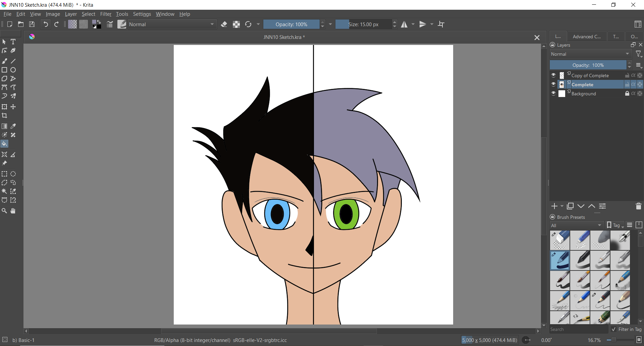Open the layer blending mode dropdown
The height and width of the screenshot is (346, 644).
591,54
